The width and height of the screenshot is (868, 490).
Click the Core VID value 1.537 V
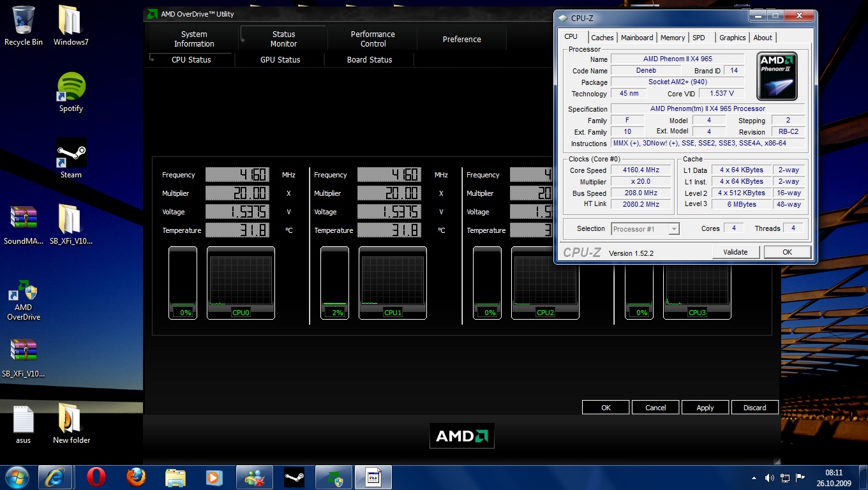721,93
